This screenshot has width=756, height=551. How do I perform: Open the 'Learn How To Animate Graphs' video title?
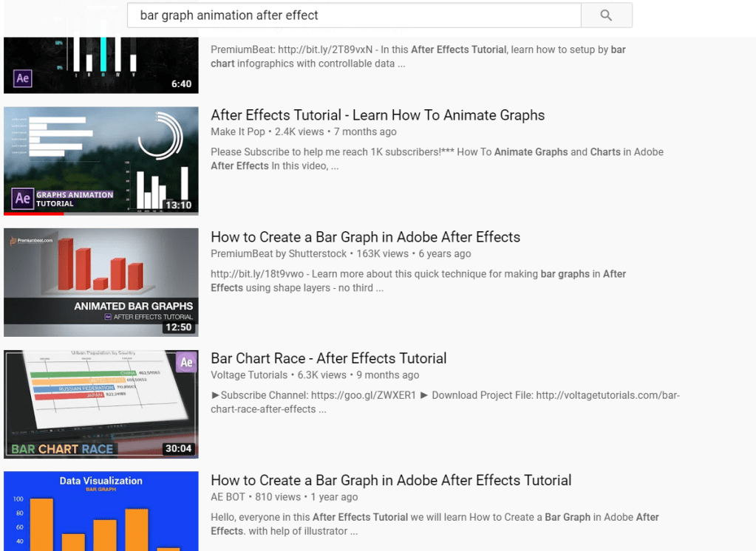point(378,115)
